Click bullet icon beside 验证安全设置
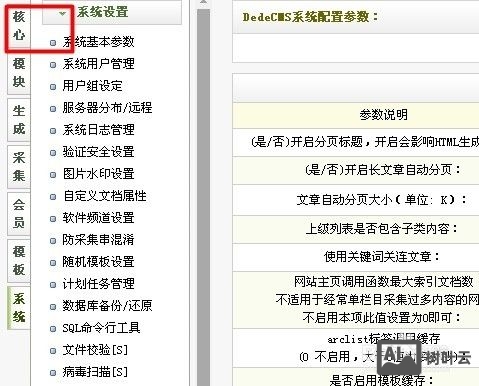The image size is (479, 386). pos(53,153)
